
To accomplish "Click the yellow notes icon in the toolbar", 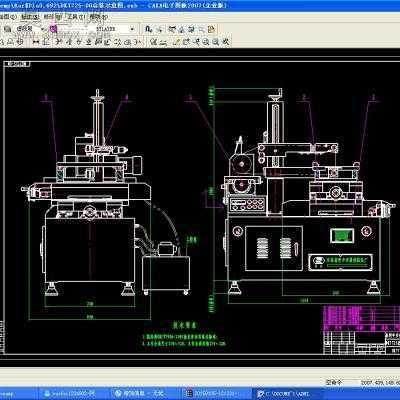I will pyautogui.click(x=212, y=29).
